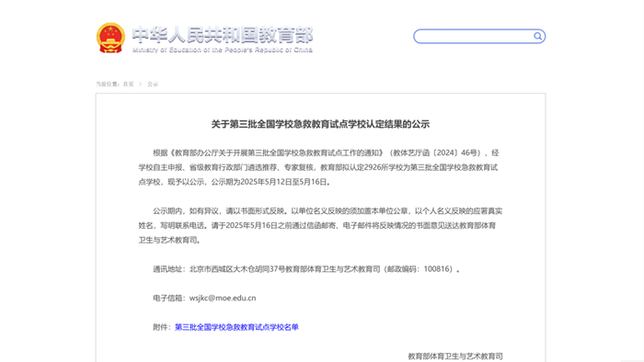Open the 公示 breadcrumb link
Viewport: 644px width, 362px height.
153,84
